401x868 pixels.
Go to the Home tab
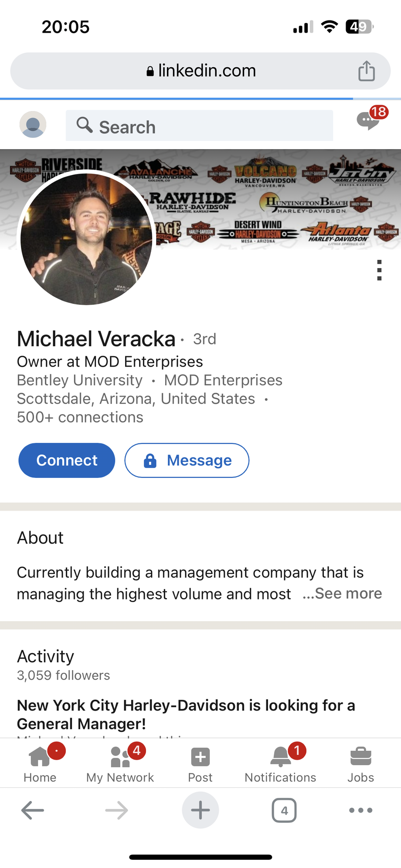pos(40,764)
